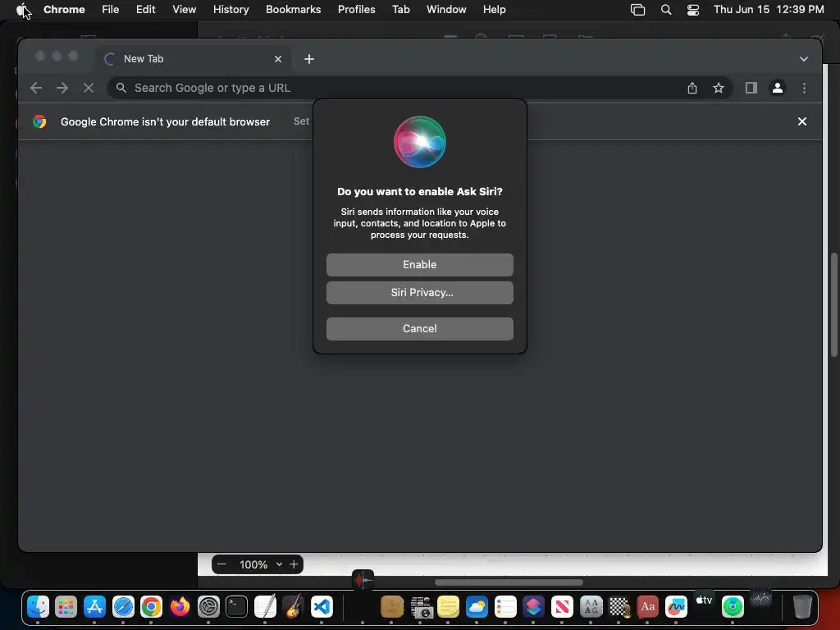Select the New Tab tab
This screenshot has height=630, width=840.
(194, 59)
